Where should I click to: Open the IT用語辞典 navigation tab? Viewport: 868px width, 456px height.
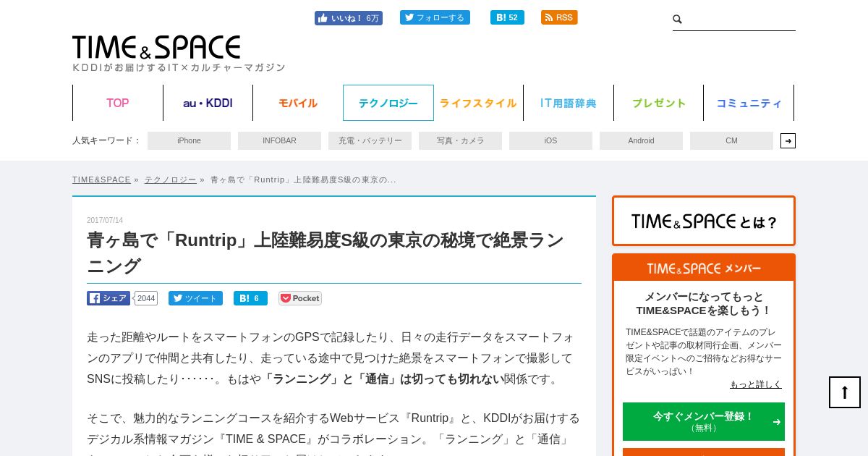[569, 103]
